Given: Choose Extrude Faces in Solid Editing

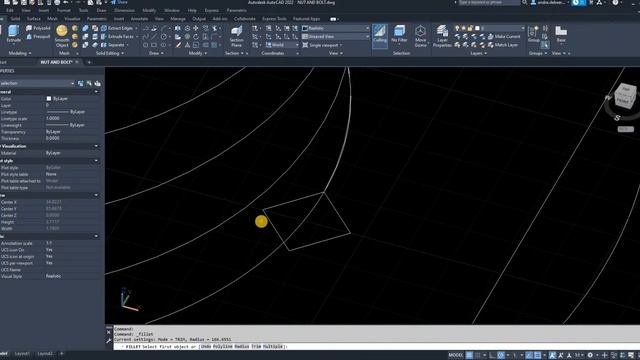Looking at the screenshot, I should click(119, 37).
